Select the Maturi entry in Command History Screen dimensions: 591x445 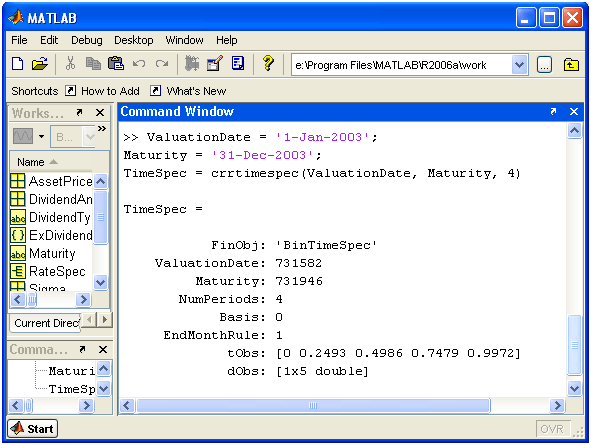72,371
